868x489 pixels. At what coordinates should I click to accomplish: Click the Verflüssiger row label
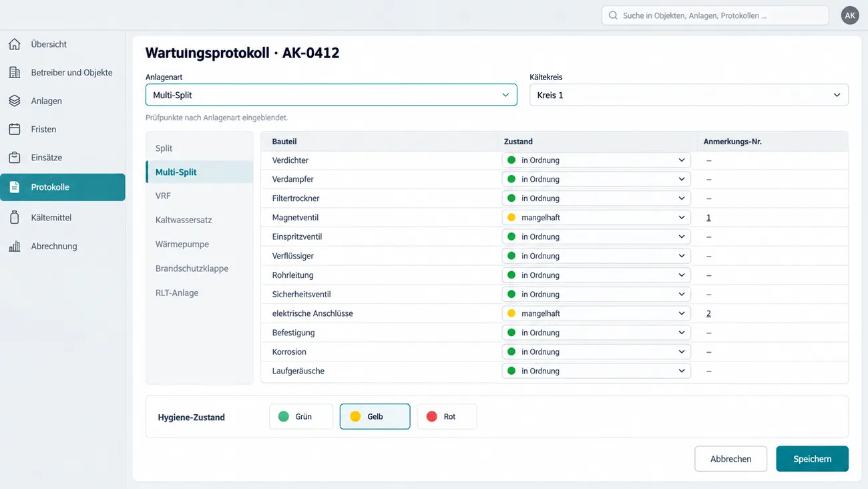click(292, 256)
